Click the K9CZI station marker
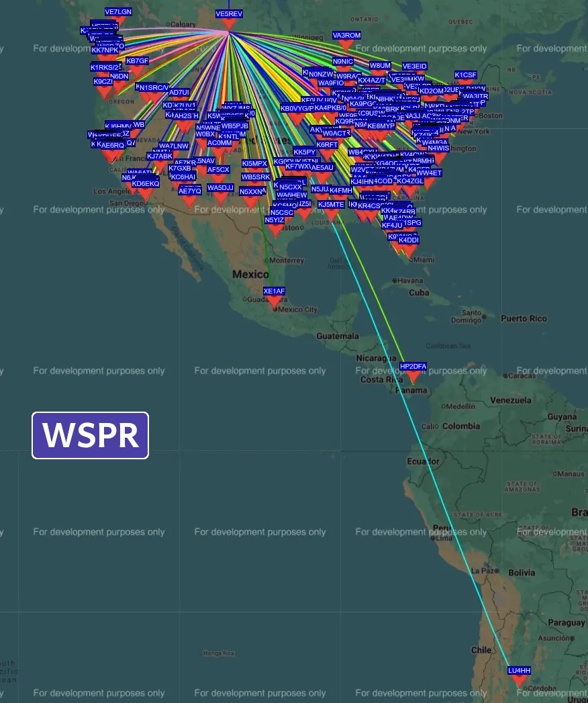 click(103, 91)
